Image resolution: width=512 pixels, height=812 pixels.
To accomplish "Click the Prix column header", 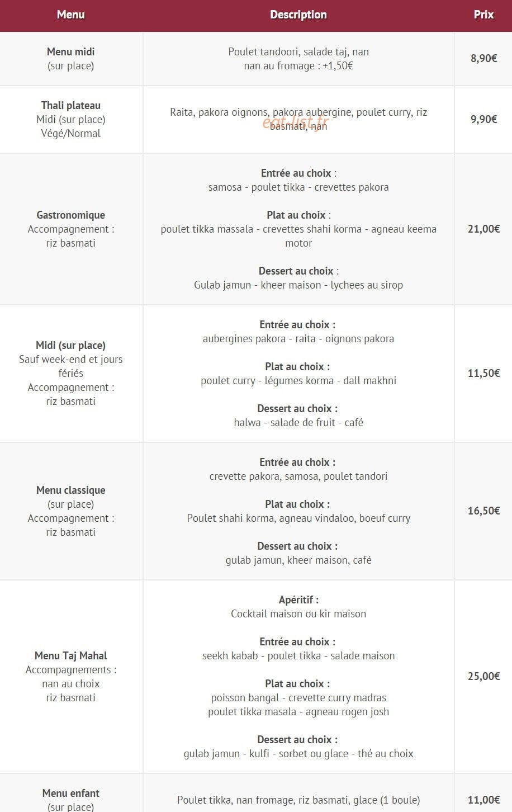I will click(x=483, y=15).
